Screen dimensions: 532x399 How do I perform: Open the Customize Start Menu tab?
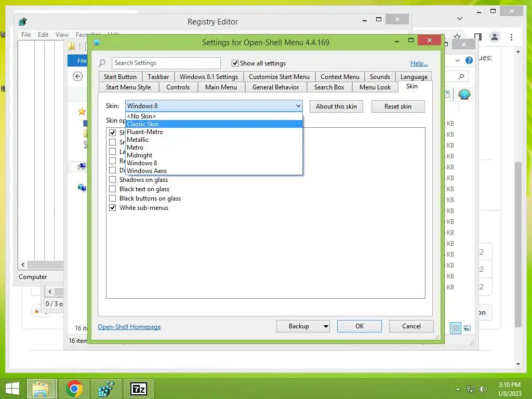coord(279,77)
